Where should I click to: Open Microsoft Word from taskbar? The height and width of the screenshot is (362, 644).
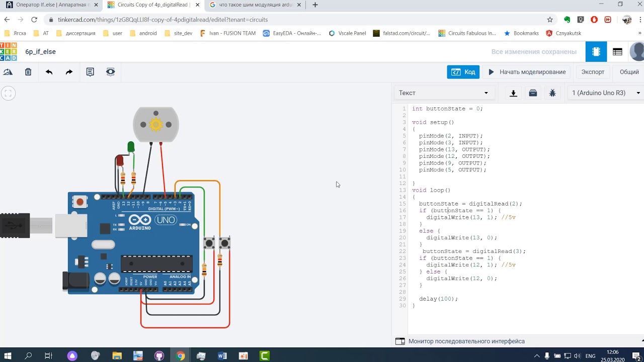tap(222, 355)
